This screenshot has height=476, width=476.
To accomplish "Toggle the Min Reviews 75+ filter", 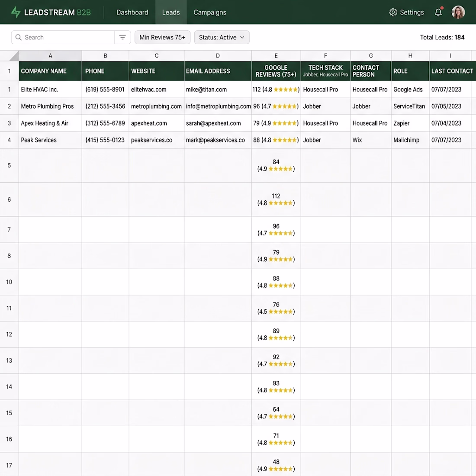I will pos(162,37).
